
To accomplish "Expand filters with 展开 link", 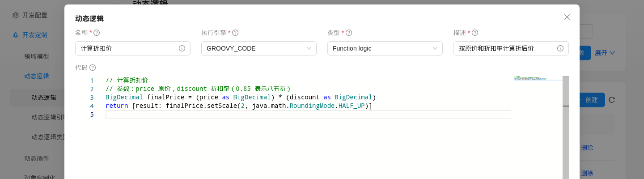I will (605, 53).
